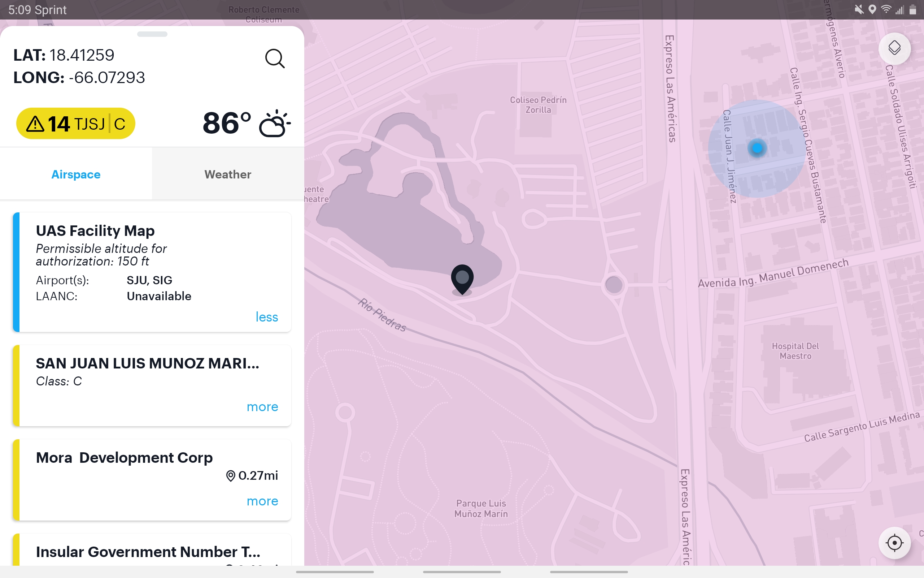
Task: Tap the muted sound status bar icon
Action: pyautogui.click(x=859, y=9)
